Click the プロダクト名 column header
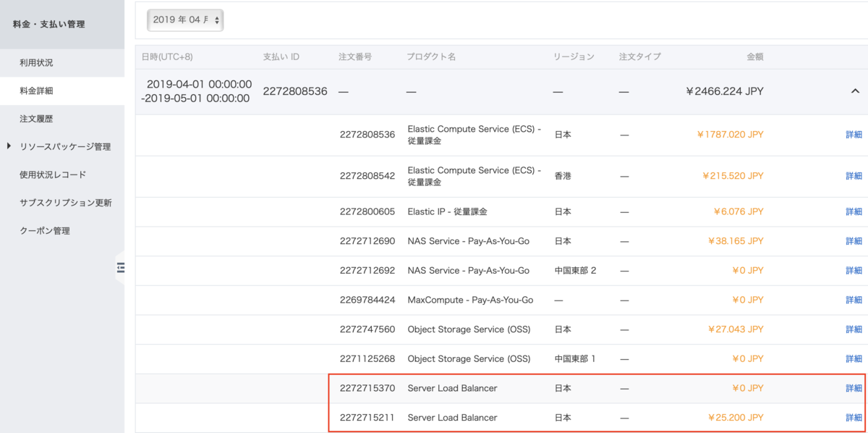Viewport: 868px width, 433px height. [431, 56]
